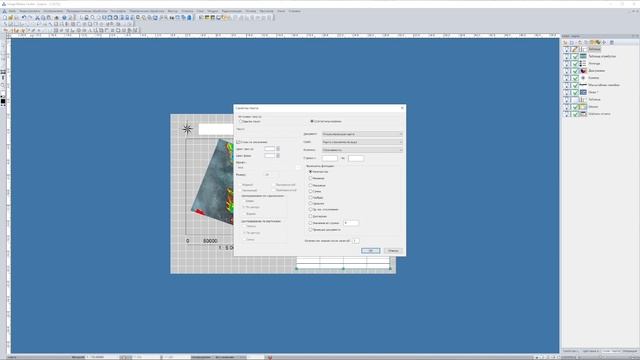The width and height of the screenshot is (640, 360).
Task: Open the Изображение menu
Action: pos(53,11)
